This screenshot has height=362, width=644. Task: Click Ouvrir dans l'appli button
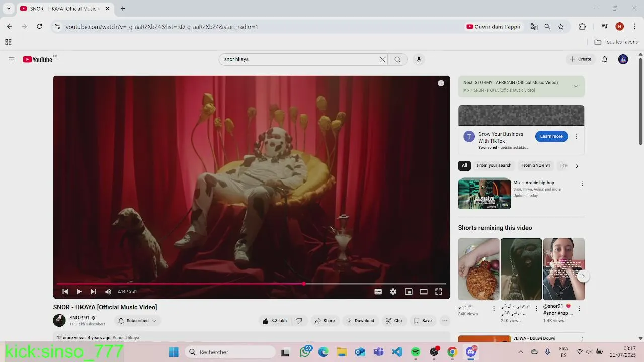(x=493, y=27)
